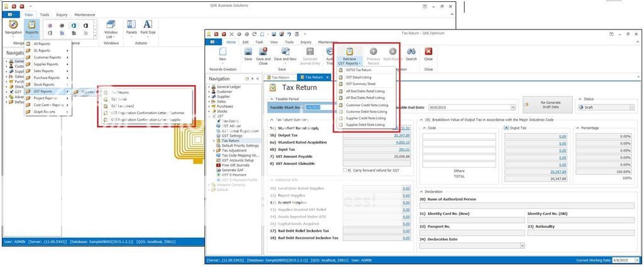Open the Output Tax value link 20,347.89
644x267 pixels.
coord(399,135)
